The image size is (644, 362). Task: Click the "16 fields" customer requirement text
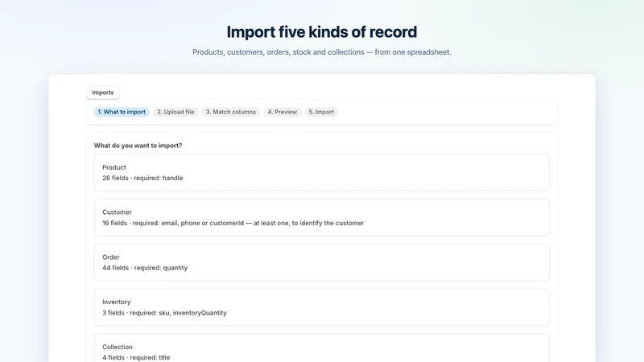pyautogui.click(x=233, y=223)
